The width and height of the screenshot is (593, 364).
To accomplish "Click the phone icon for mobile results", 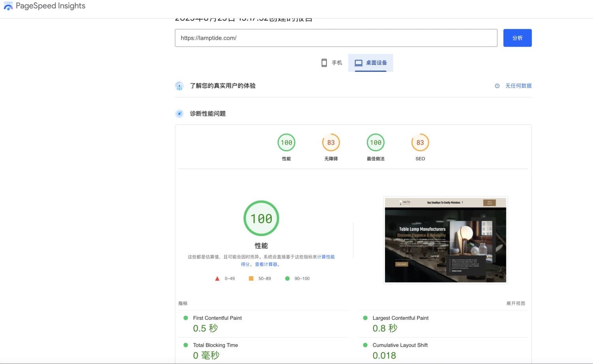I will (324, 63).
